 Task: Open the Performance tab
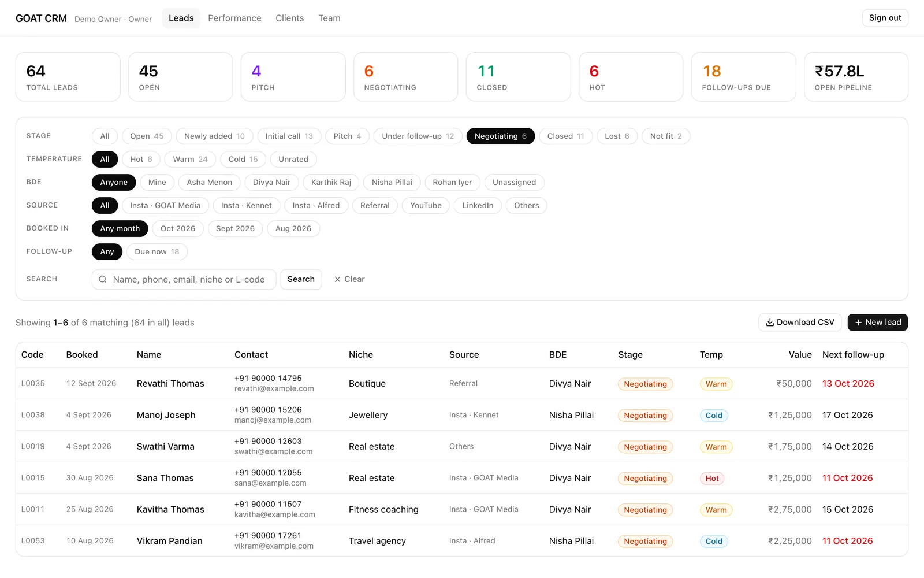234,18
